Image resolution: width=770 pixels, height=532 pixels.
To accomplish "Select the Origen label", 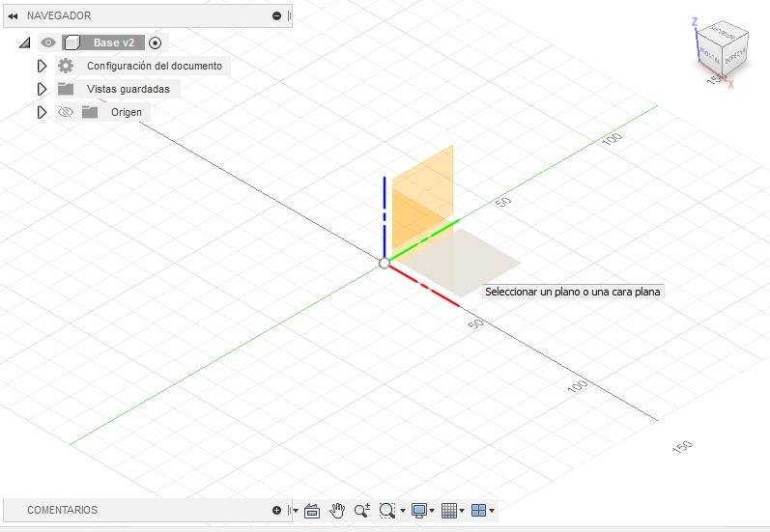I will 127,112.
